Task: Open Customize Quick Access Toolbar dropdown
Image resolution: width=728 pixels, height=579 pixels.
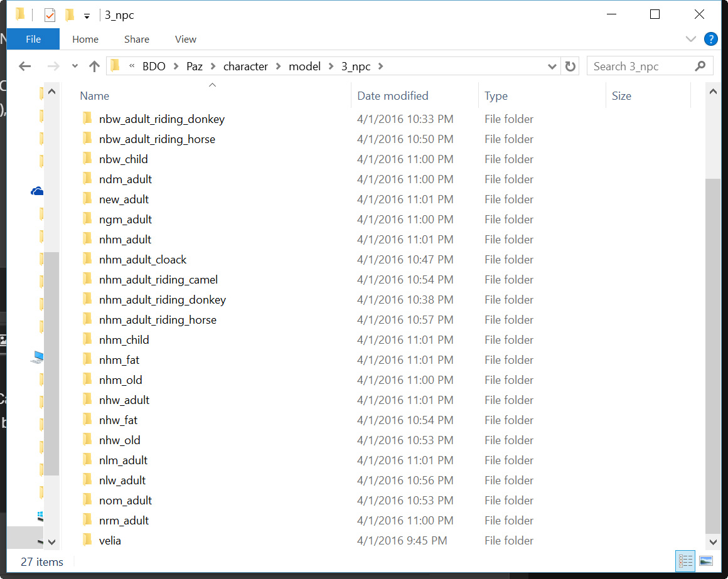Action: click(x=87, y=16)
